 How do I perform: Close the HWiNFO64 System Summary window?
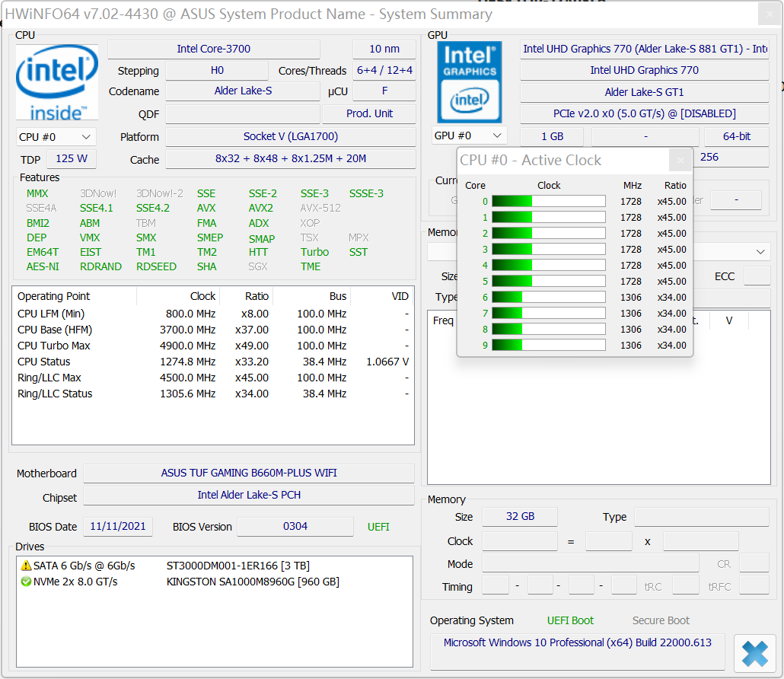pyautogui.click(x=770, y=14)
